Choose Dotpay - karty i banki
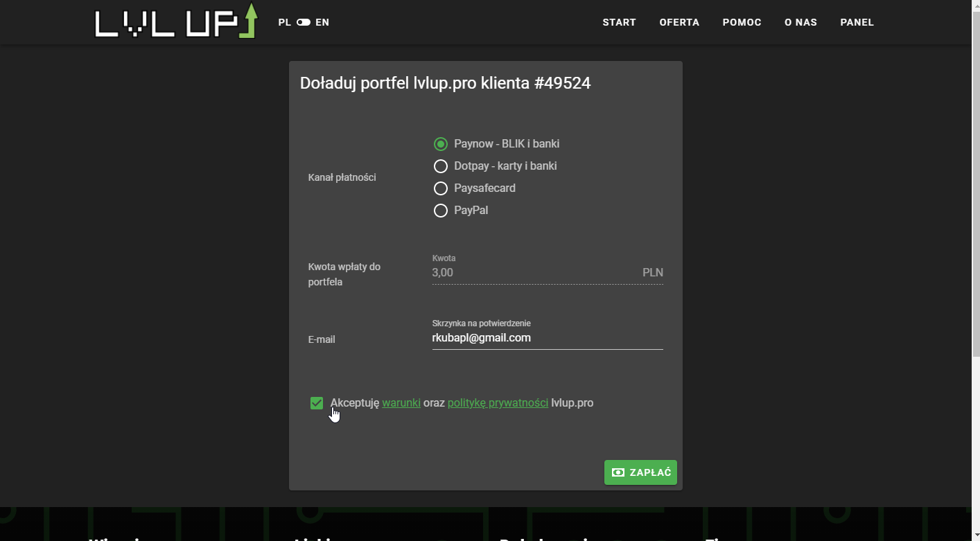The width and height of the screenshot is (980, 541). (x=440, y=166)
